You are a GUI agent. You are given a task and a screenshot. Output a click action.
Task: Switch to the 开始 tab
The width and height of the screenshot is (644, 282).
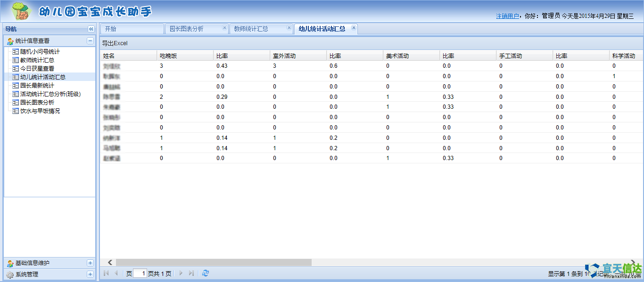pos(132,29)
